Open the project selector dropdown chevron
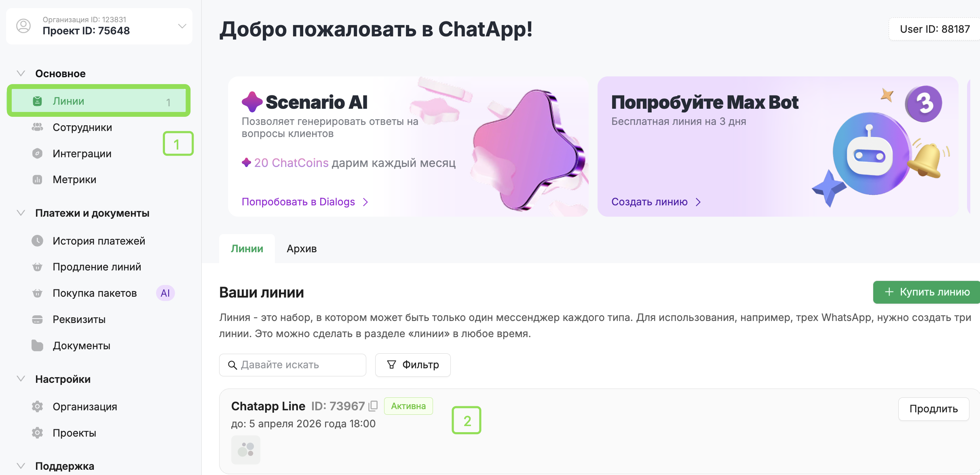The width and height of the screenshot is (980, 475). click(x=182, y=26)
